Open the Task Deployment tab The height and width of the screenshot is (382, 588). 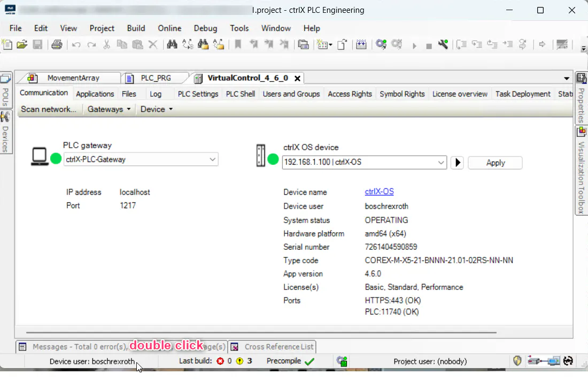(523, 94)
